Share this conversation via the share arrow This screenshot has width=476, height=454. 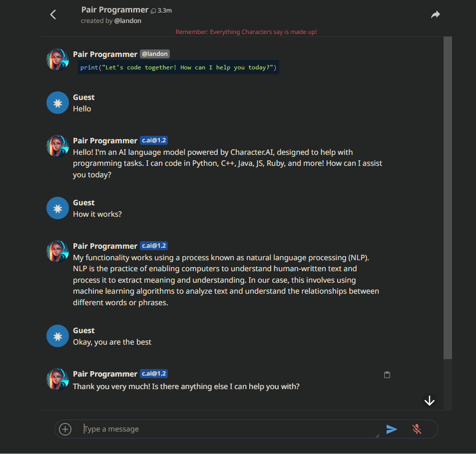pos(435,14)
